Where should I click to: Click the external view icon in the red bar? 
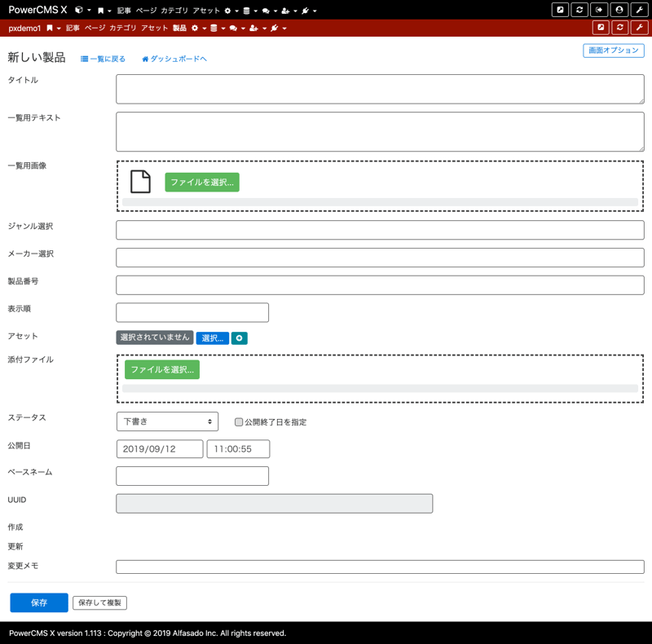pos(601,28)
